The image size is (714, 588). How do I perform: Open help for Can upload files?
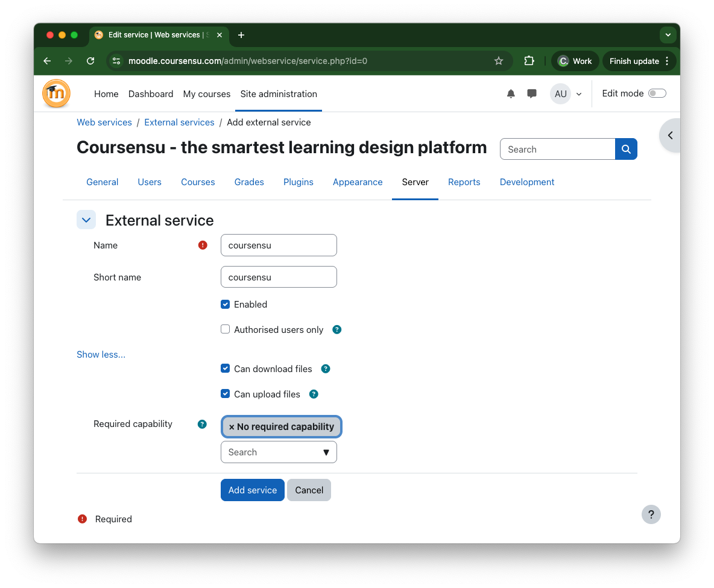(x=314, y=394)
